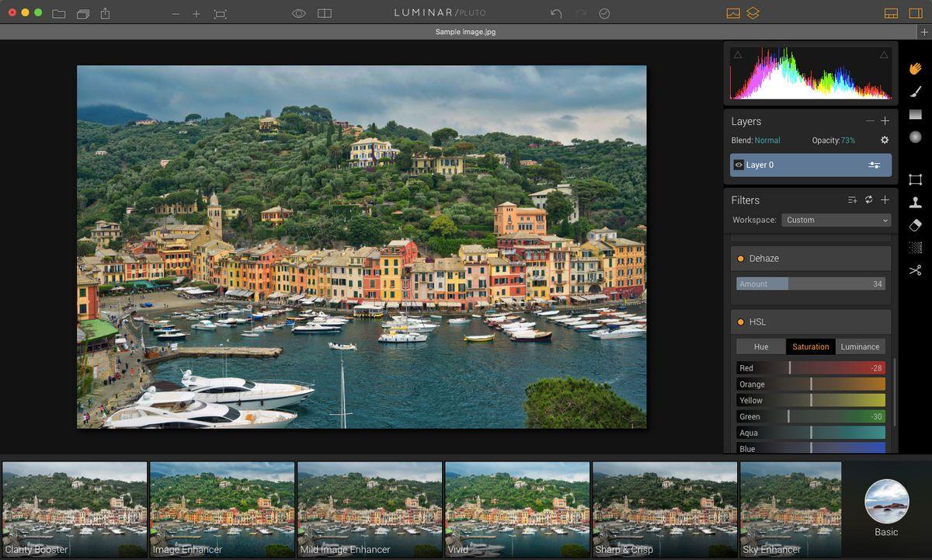
Task: Open the layer settings gear menu
Action: click(x=884, y=141)
